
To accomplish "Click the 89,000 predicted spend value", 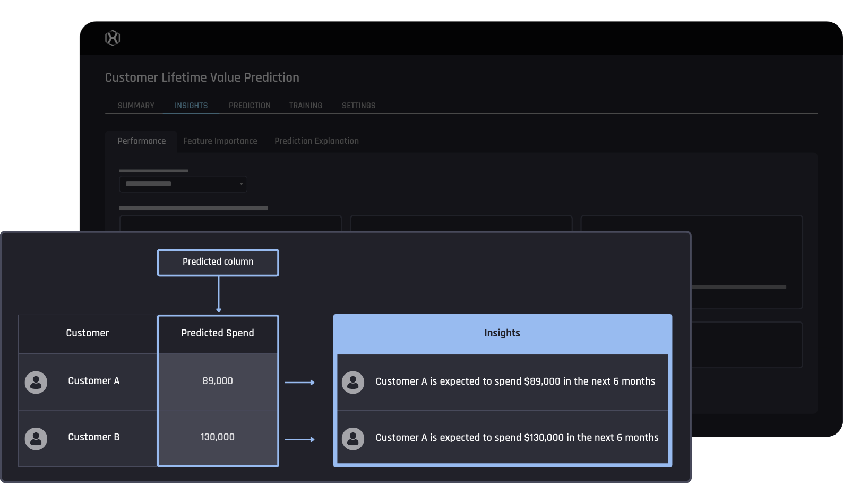I will (x=218, y=381).
